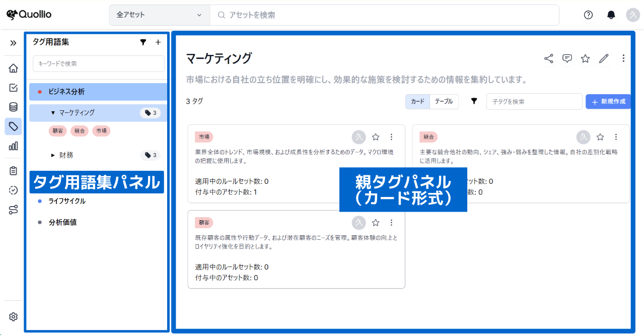This screenshot has width=644, height=336.
Task: Open the comment icon for マーケティング
Action: [x=567, y=58]
